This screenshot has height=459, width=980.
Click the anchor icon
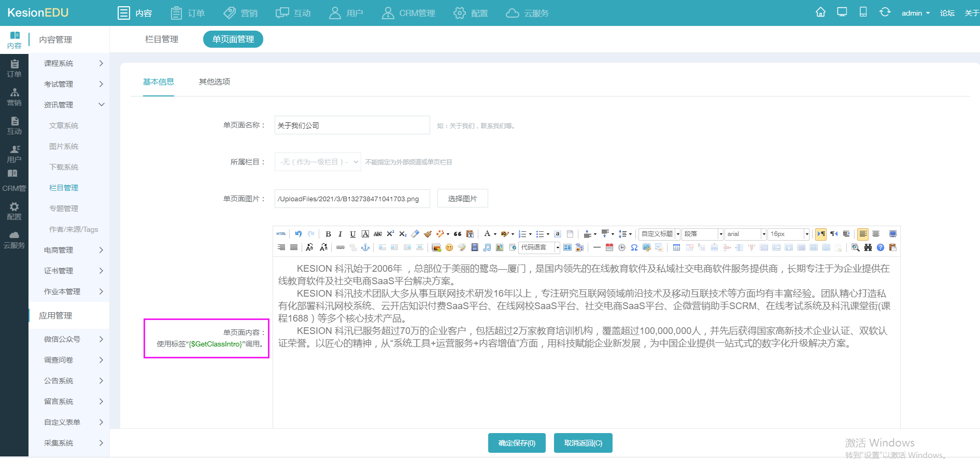[365, 247]
